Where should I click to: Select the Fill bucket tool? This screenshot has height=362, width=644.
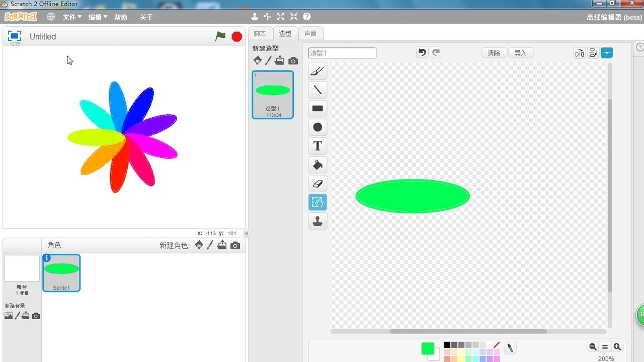click(x=317, y=165)
